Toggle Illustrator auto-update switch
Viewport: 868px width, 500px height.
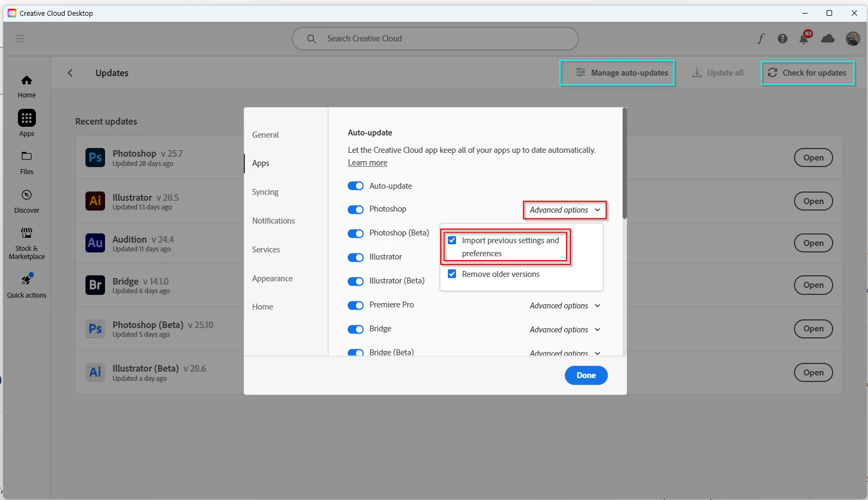point(355,257)
